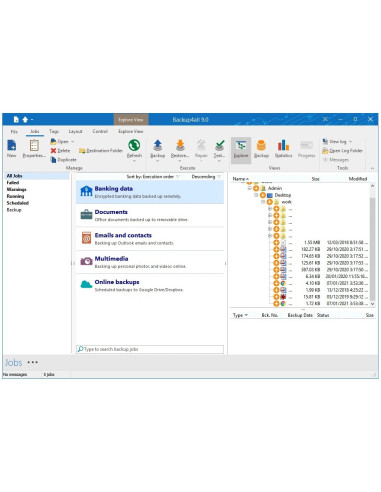Click the Type column header dropdown
Screen dimensions: 381x492
point(240,315)
